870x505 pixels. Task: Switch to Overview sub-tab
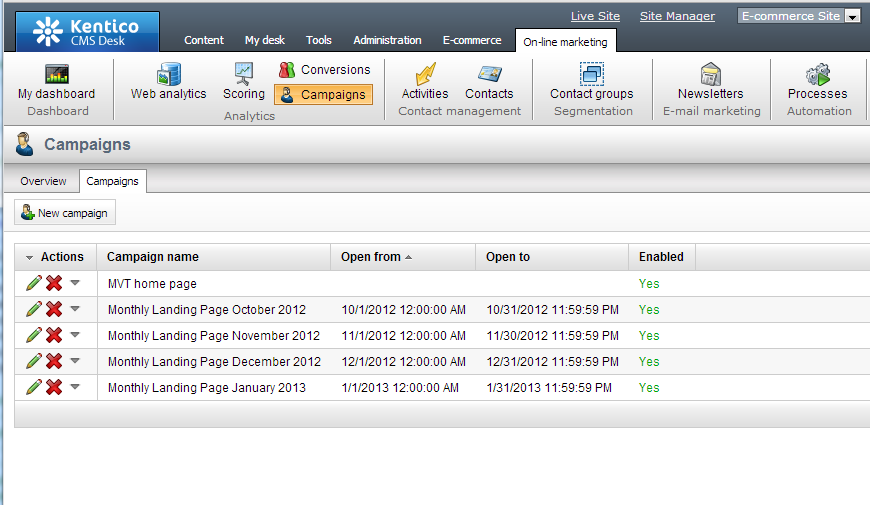coord(43,181)
